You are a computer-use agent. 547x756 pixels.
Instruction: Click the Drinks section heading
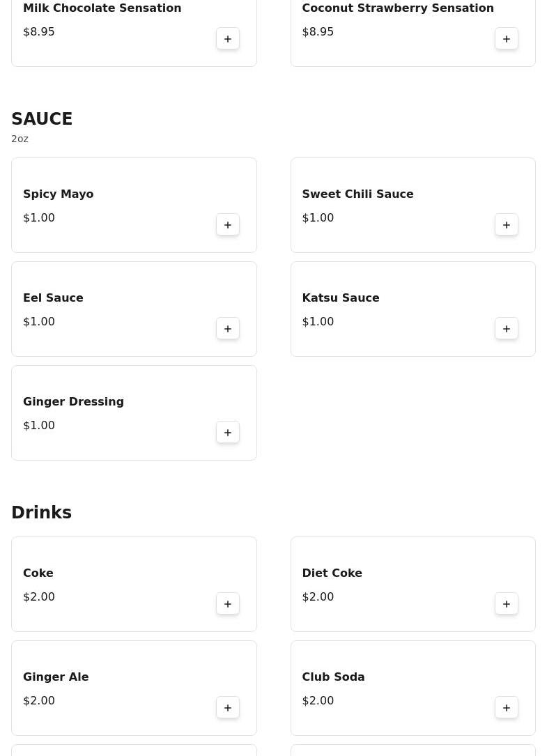pyautogui.click(x=42, y=513)
